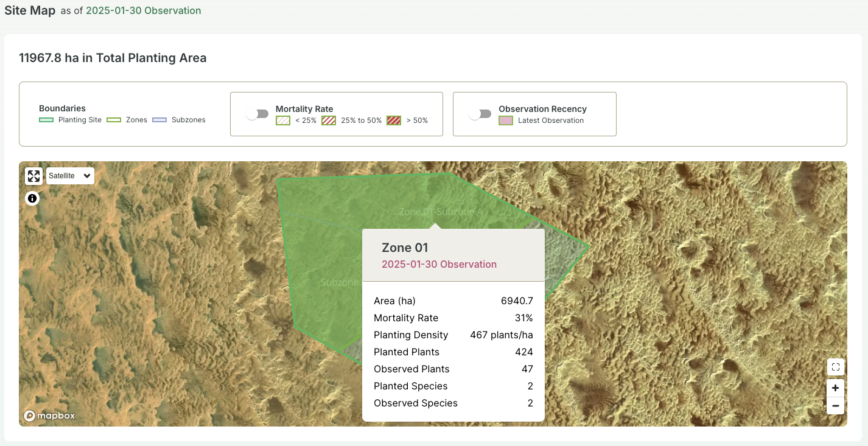Click the Site Map heading
The height and width of the screenshot is (446, 868).
[x=30, y=10]
